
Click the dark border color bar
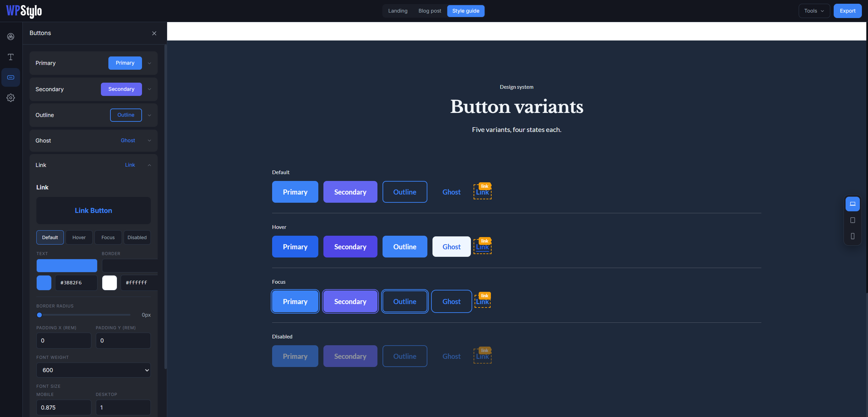pyautogui.click(x=130, y=266)
